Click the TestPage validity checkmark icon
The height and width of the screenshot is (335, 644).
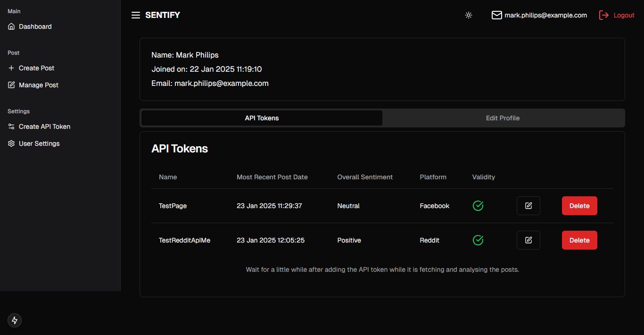click(x=478, y=206)
